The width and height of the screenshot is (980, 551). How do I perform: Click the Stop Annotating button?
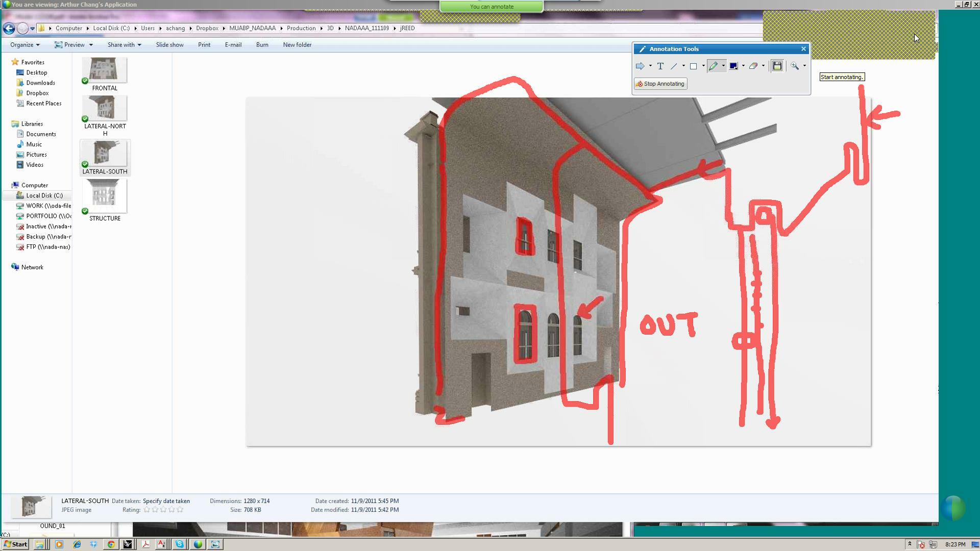click(x=660, y=84)
